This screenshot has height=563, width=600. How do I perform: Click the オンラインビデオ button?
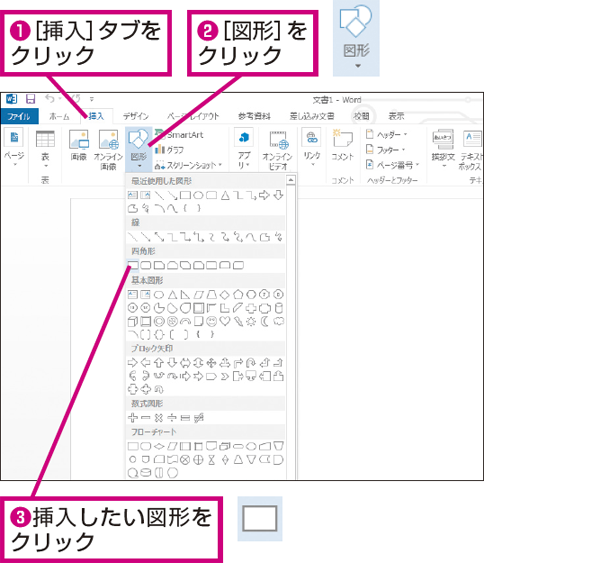(x=278, y=150)
